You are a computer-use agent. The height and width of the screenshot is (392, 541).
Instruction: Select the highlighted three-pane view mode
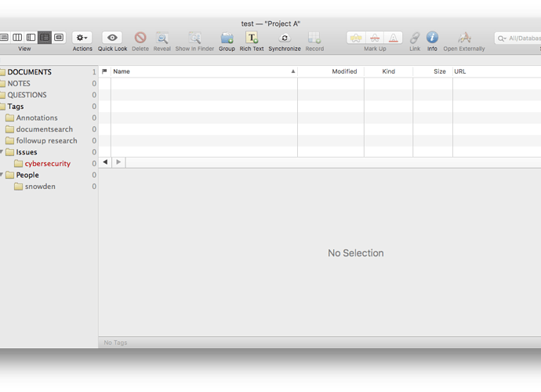click(45, 38)
